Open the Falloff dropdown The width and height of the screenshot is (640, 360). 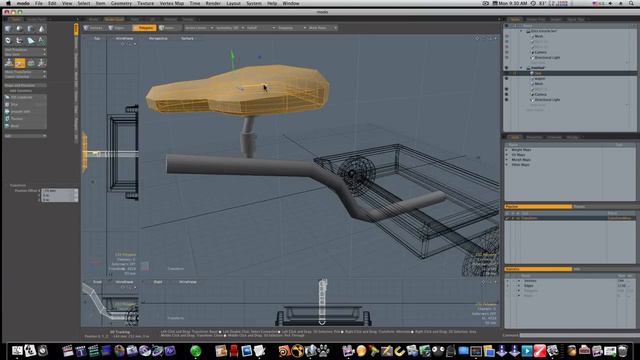(261, 28)
